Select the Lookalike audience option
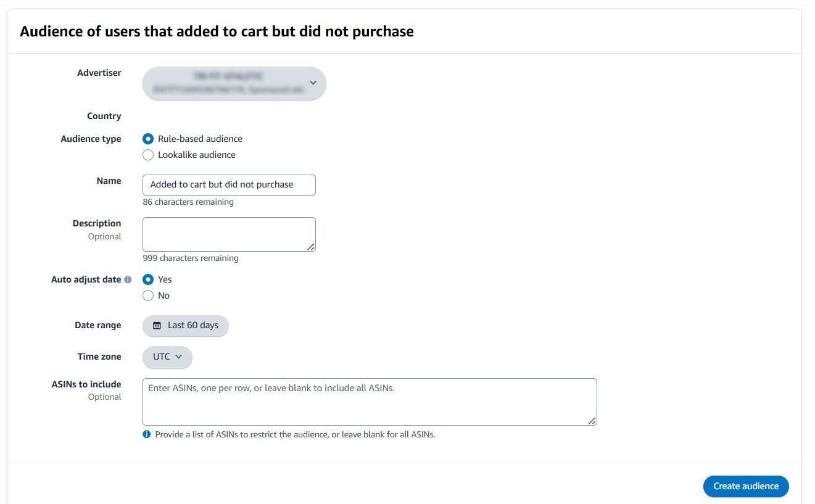 (x=148, y=155)
